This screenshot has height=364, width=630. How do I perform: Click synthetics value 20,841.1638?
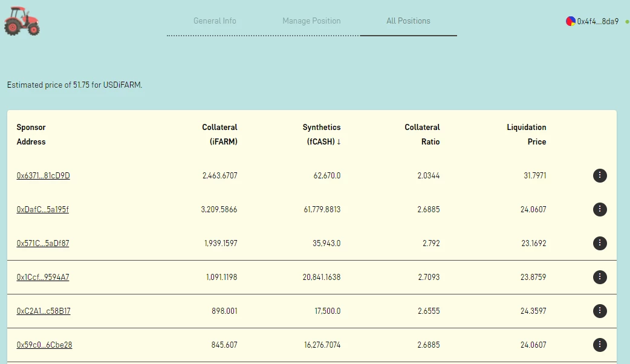pos(322,277)
